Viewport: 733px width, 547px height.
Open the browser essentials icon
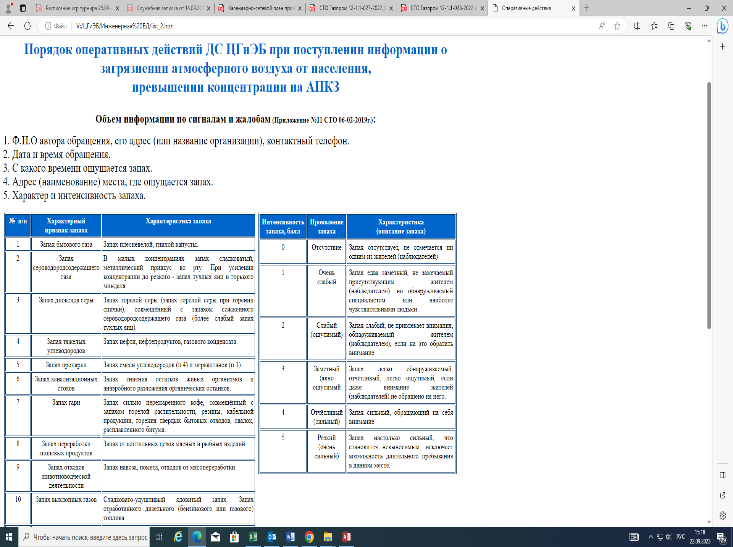[688, 26]
